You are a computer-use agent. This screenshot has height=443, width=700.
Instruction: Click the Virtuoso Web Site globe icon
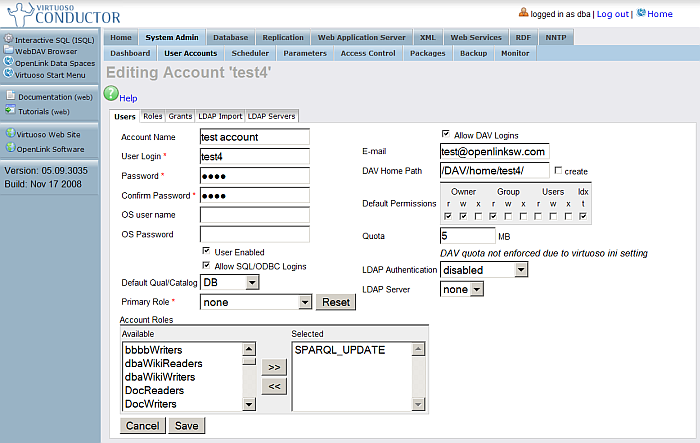(11, 133)
